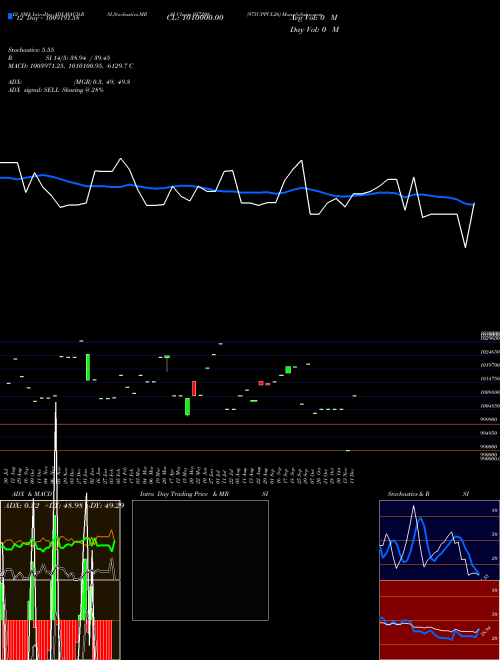This screenshot has height=660, width=500.
Task: Click the 999900 price axis label
Action: click(489, 420)
